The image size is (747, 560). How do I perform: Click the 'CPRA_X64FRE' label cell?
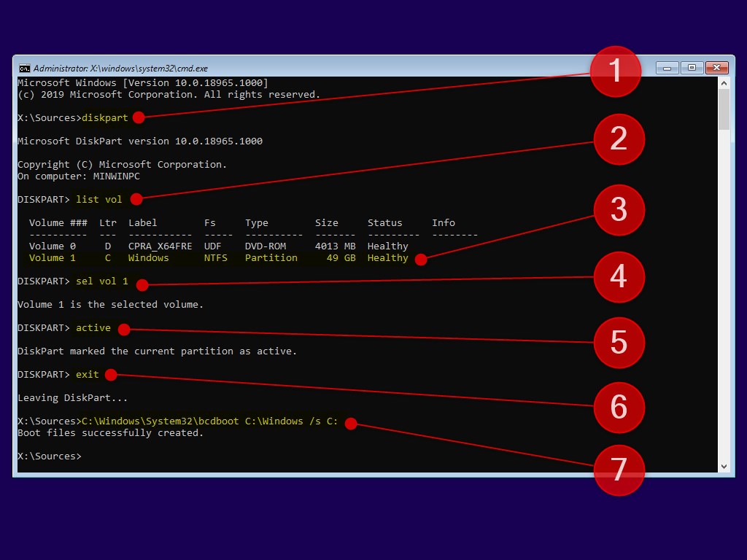(160, 246)
